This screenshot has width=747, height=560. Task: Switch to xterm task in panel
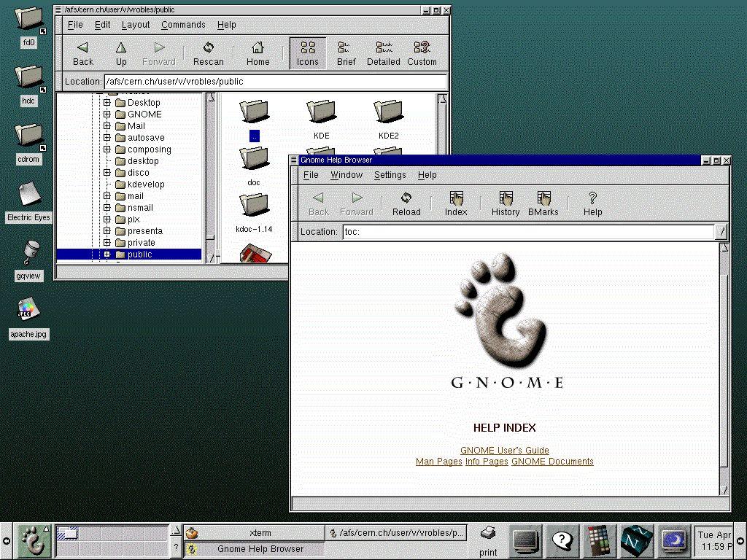(255, 533)
